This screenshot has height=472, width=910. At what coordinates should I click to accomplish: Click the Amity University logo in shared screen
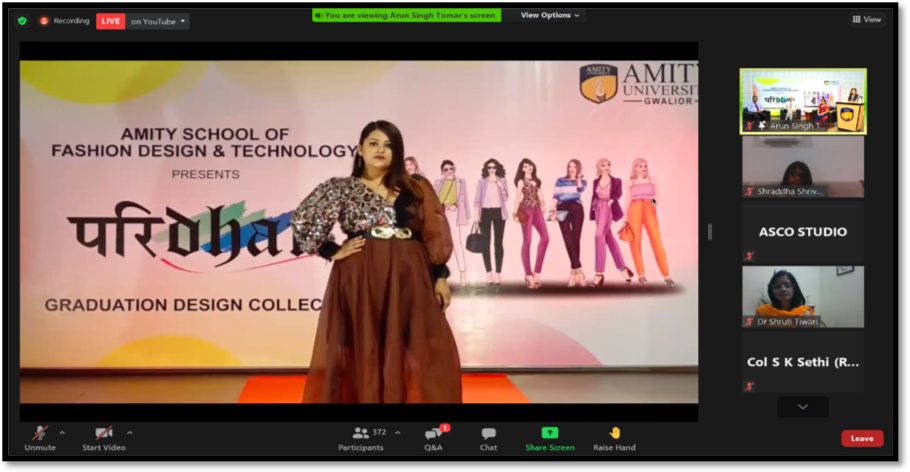(x=638, y=84)
